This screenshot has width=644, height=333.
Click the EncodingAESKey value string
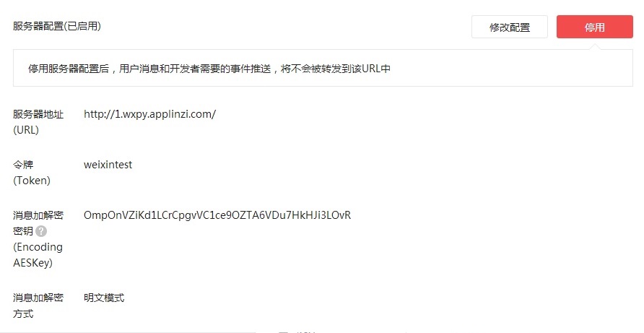(217, 215)
